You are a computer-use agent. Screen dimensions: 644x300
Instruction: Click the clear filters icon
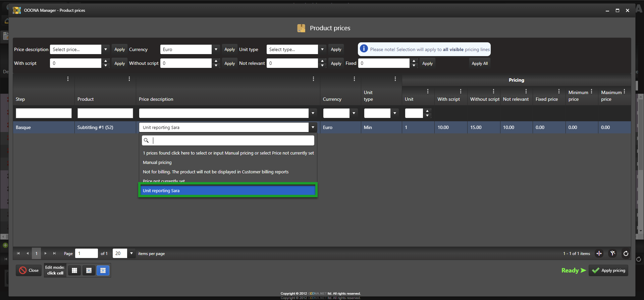coord(612,254)
